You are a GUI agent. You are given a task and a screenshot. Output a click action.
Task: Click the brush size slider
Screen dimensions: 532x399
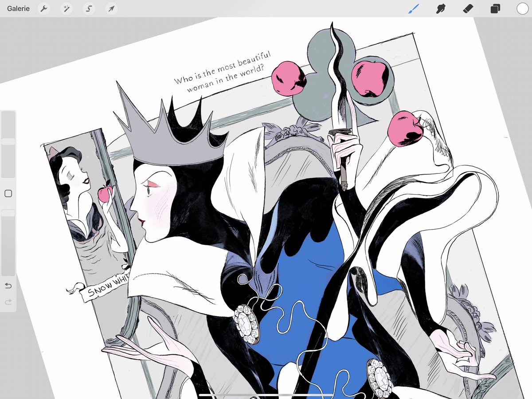8,145
